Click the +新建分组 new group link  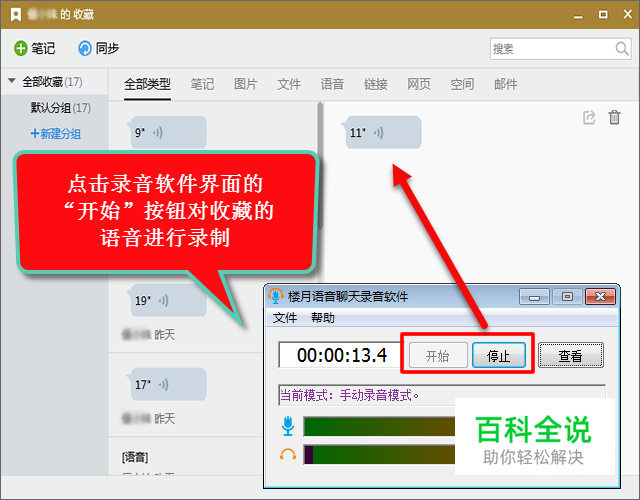[56, 133]
